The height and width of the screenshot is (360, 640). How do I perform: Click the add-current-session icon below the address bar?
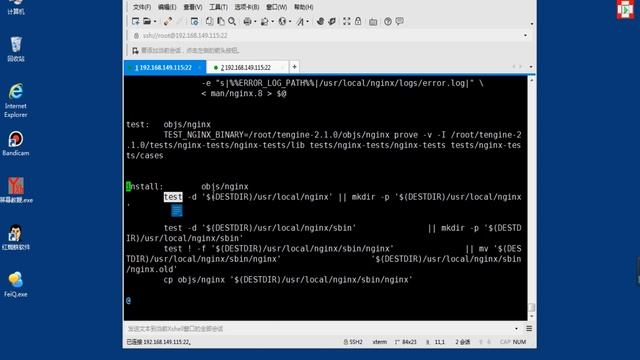[135, 51]
